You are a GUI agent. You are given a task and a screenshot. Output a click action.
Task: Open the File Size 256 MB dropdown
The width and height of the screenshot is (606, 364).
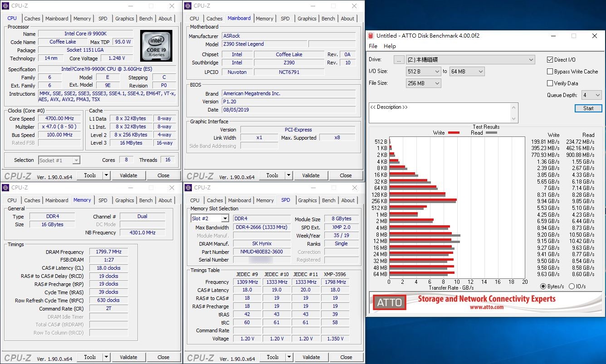423,83
